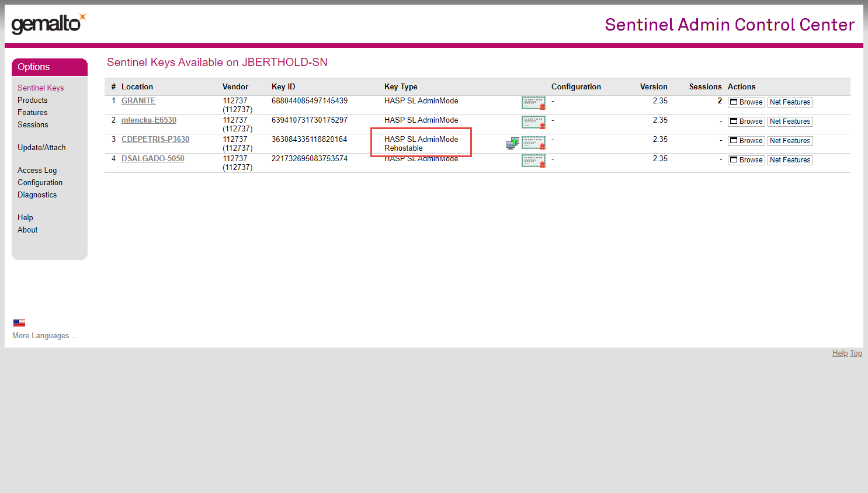Open the Products page

tap(32, 100)
